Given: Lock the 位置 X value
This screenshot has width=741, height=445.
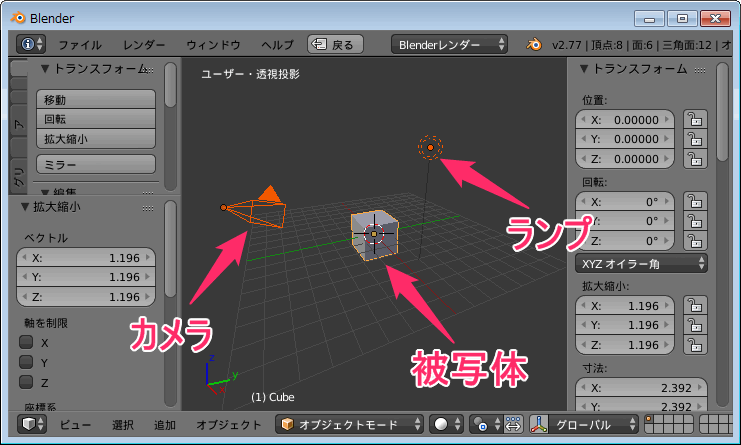Looking at the screenshot, I should 695,120.
